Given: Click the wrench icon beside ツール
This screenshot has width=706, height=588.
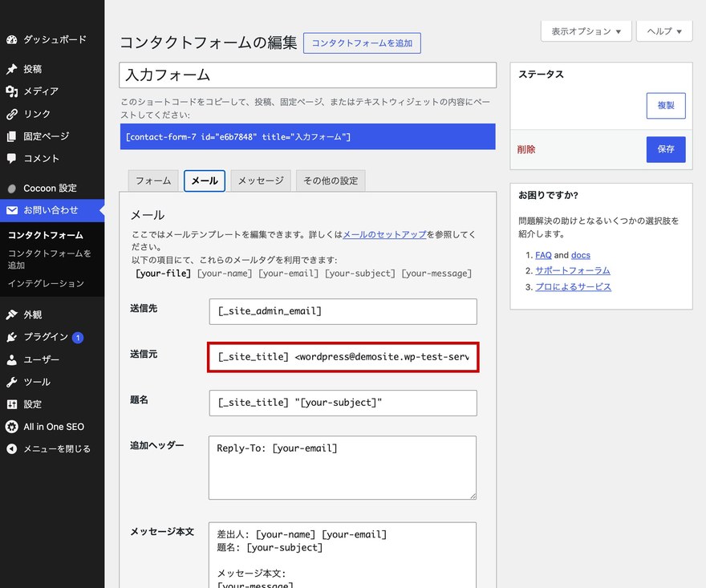Looking at the screenshot, I should [x=12, y=383].
